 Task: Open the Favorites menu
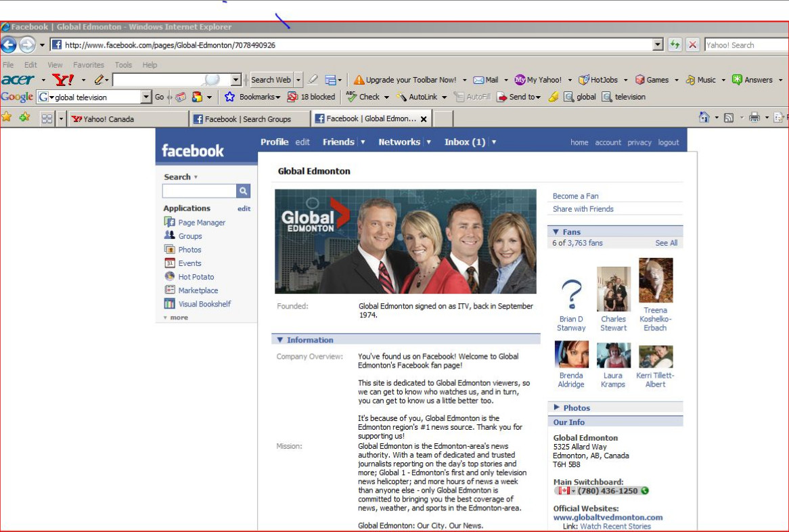(88, 65)
